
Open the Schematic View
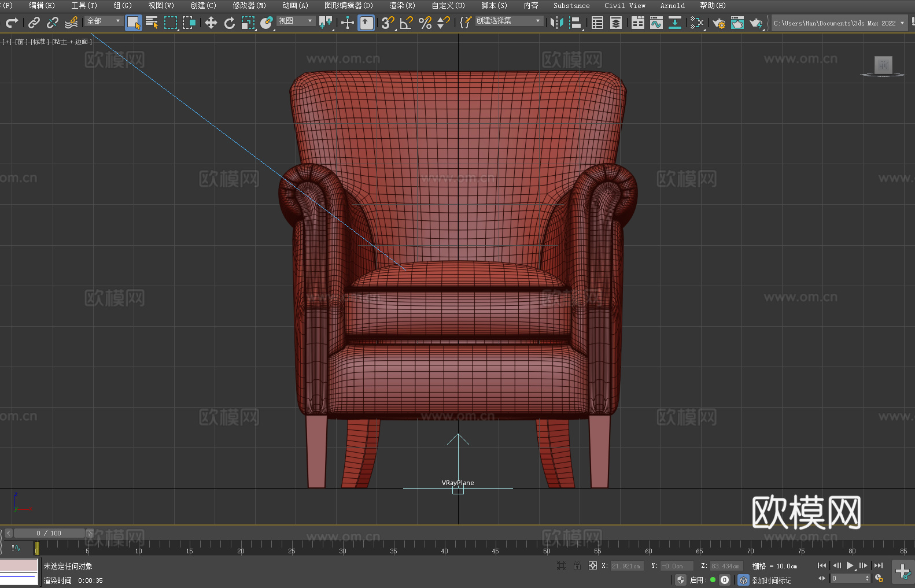click(675, 23)
